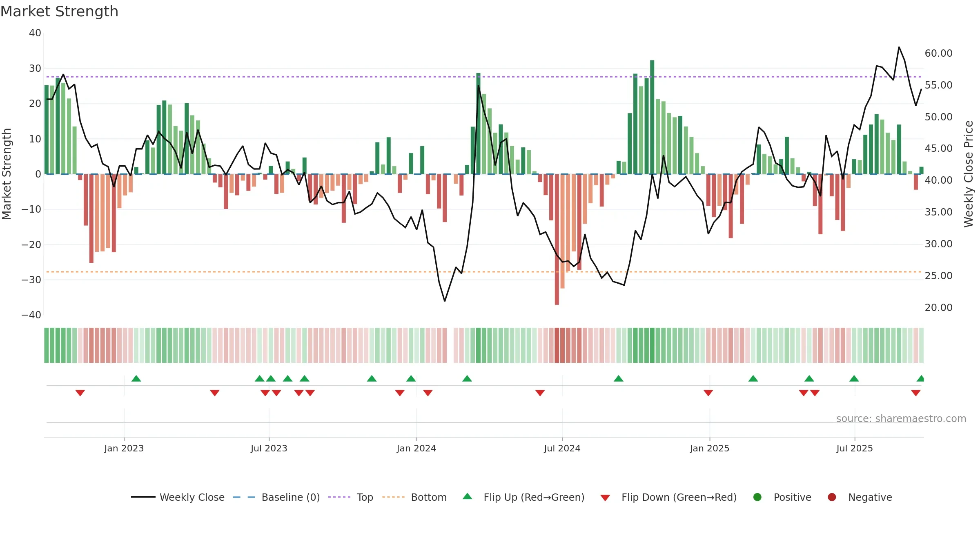This screenshot has height=551, width=980.
Task: Click the −40 strength axis label
Action: click(31, 315)
